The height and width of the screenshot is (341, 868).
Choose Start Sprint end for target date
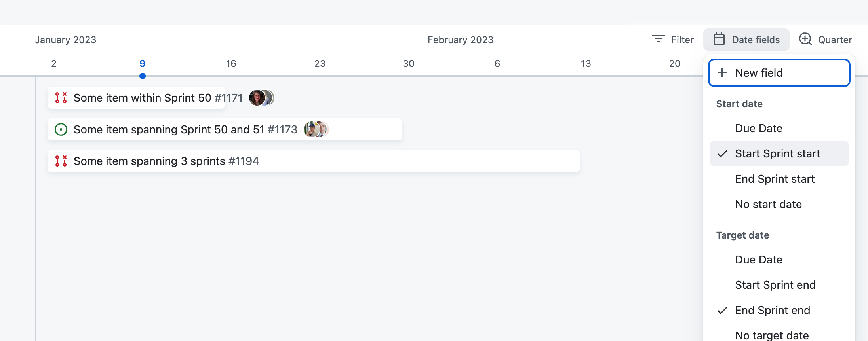point(775,284)
